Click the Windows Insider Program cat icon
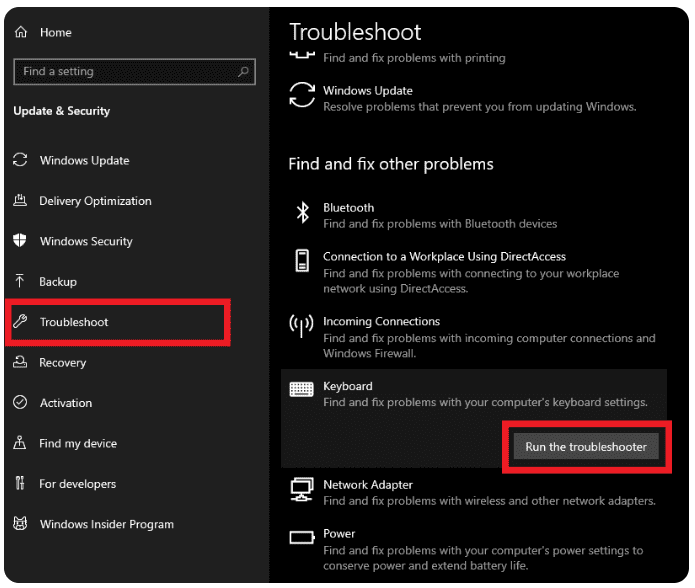The height and width of the screenshot is (588, 695). click(x=20, y=523)
